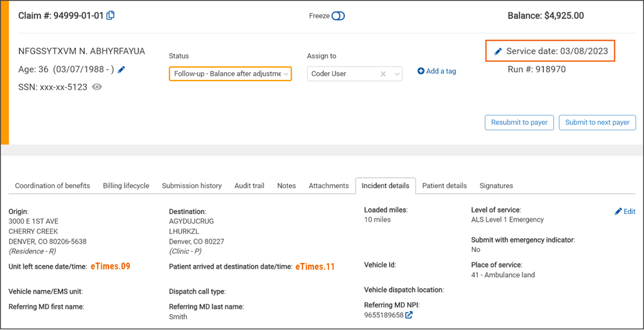View the Audit trail tab
The image size is (644, 330).
pos(249,186)
